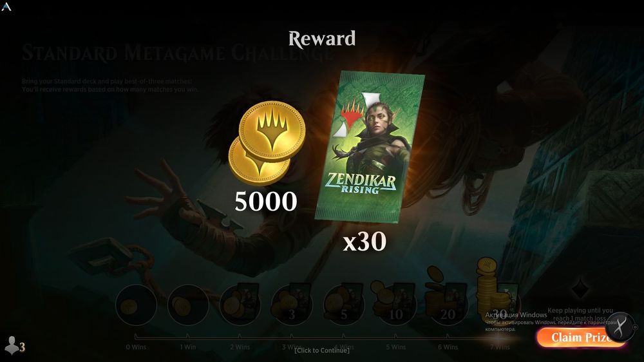
Task: Click the 5000 gold amount
Action: click(x=266, y=202)
